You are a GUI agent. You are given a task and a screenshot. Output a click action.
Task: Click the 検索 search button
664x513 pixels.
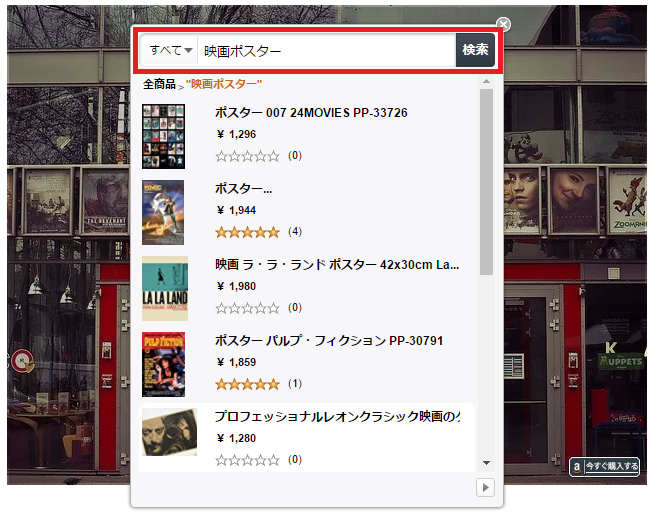(x=475, y=50)
